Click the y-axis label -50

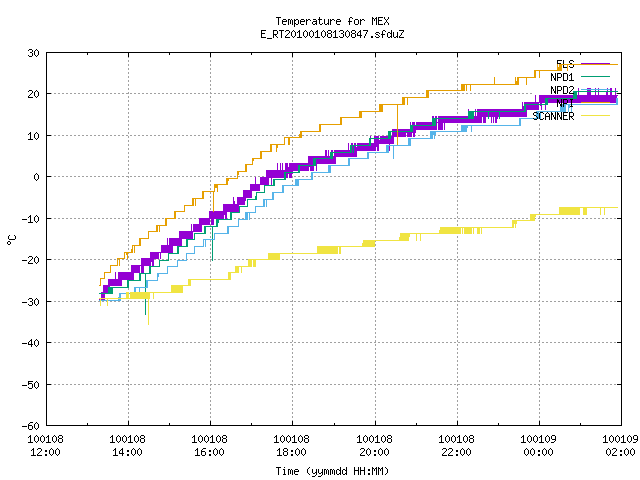click(x=31, y=384)
